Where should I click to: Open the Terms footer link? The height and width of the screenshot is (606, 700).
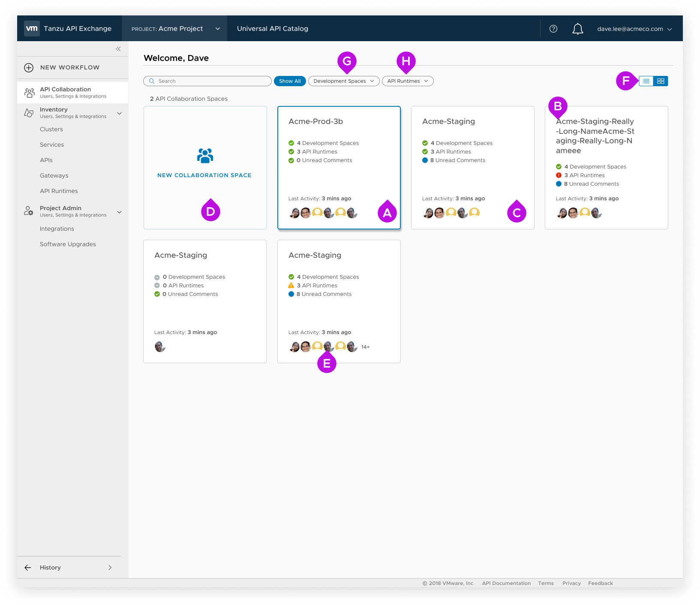click(x=546, y=583)
